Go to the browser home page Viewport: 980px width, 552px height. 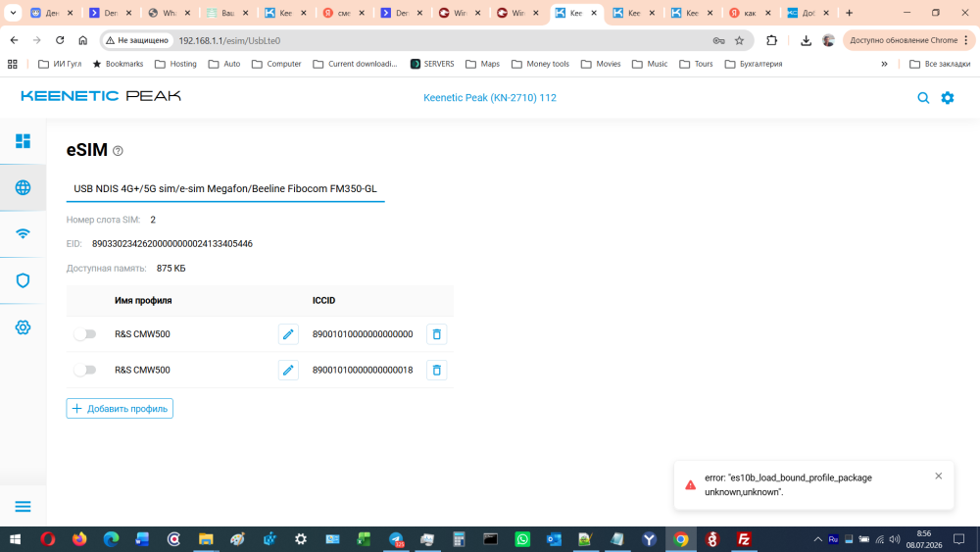pyautogui.click(x=82, y=40)
